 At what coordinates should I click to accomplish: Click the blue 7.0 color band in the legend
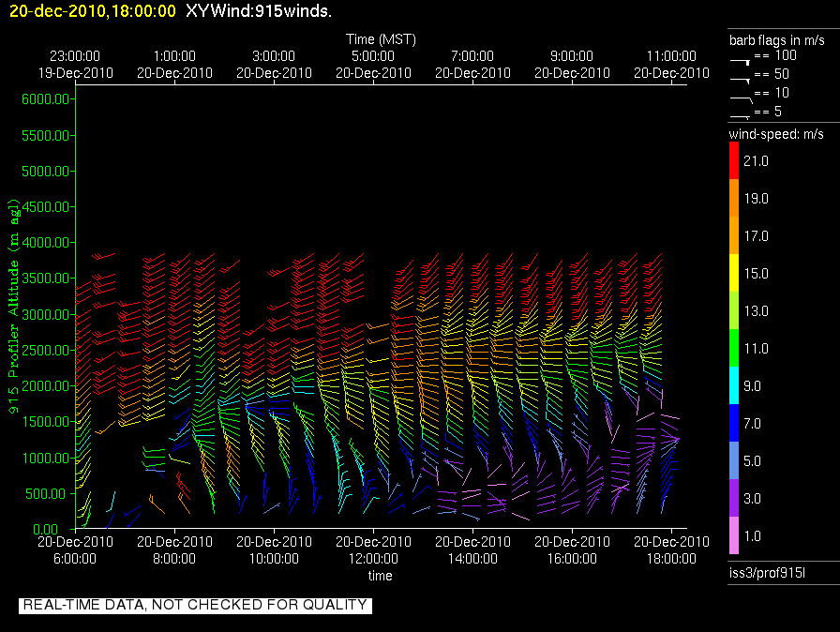pos(734,423)
